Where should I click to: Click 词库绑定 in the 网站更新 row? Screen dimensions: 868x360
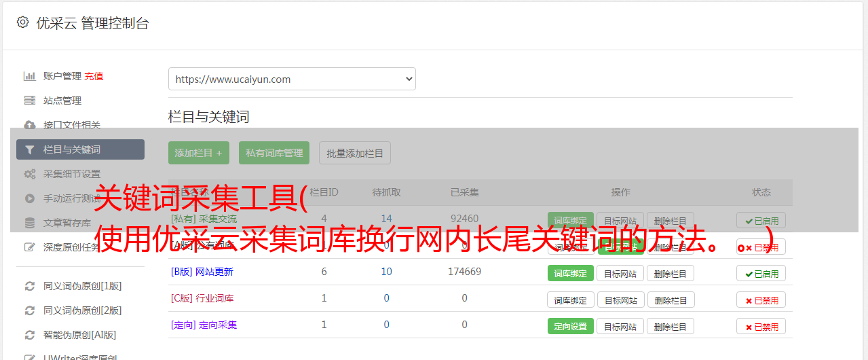click(571, 273)
